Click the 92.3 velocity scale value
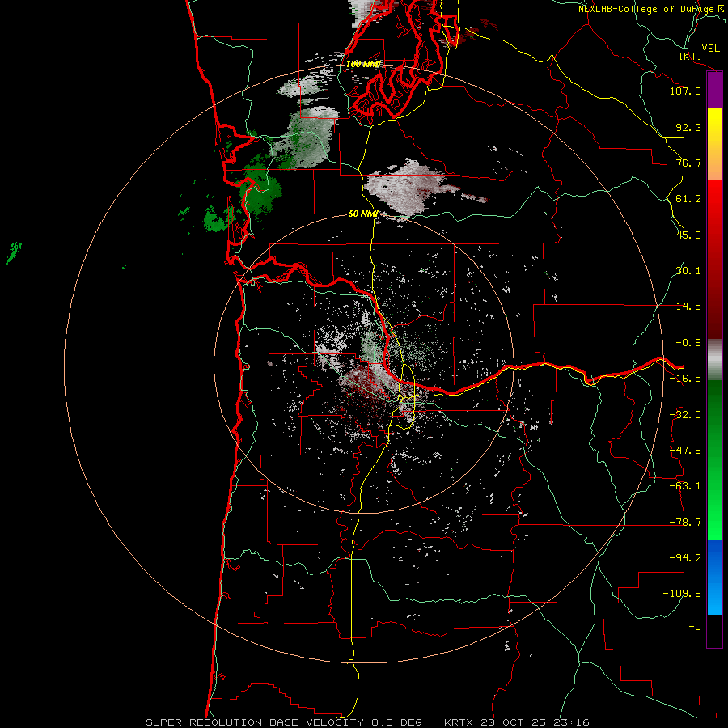 (688, 127)
